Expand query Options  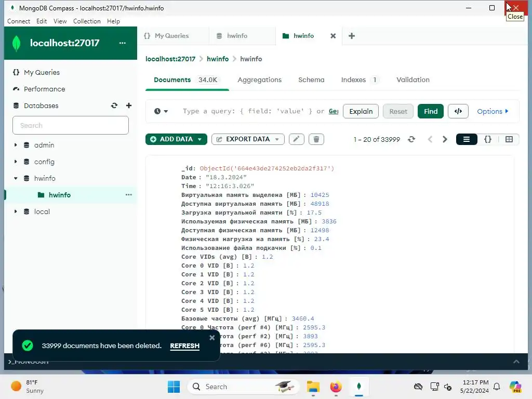[493, 111]
